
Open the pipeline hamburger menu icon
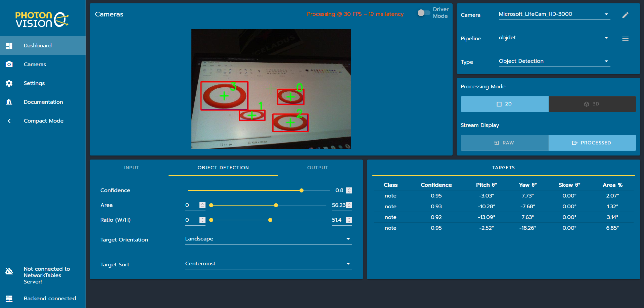(x=625, y=39)
